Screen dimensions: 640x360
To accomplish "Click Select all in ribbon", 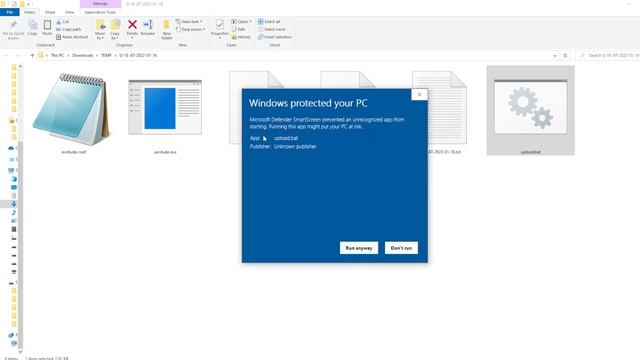I will [x=269, y=22].
